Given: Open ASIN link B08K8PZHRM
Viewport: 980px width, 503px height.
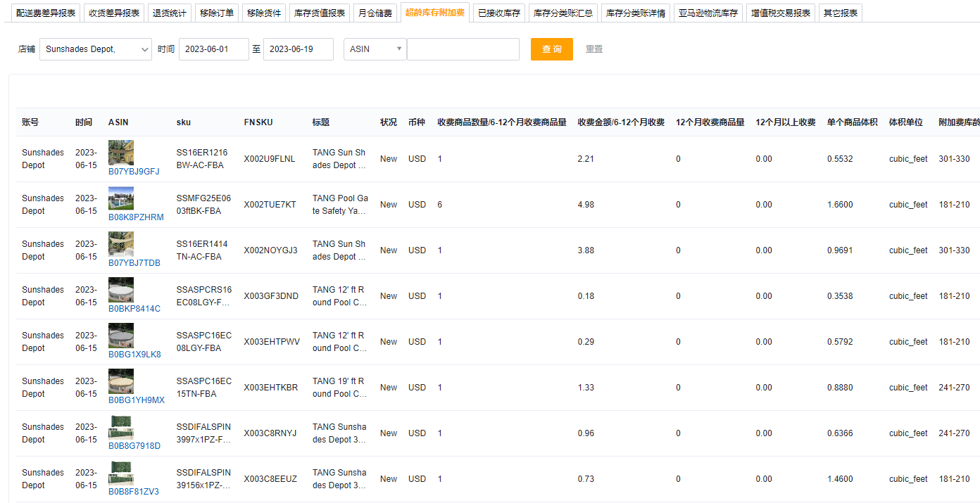Looking at the screenshot, I should pyautogui.click(x=136, y=217).
